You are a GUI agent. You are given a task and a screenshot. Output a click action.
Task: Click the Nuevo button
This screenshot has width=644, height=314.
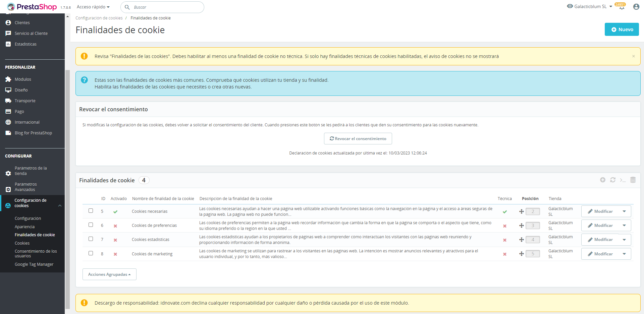coord(622,29)
